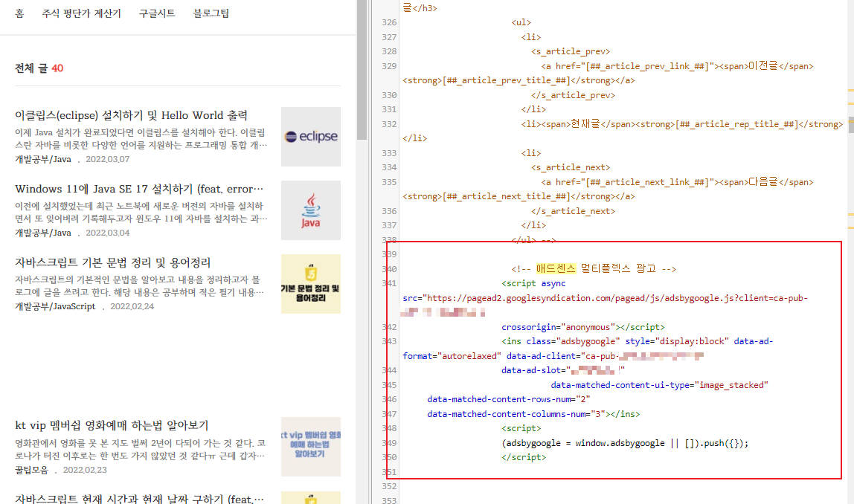Open post 자바스크립트 현재 시간과 현재 날짜 구하기
Image resolution: width=854 pixels, height=504 pixels.
click(x=139, y=498)
